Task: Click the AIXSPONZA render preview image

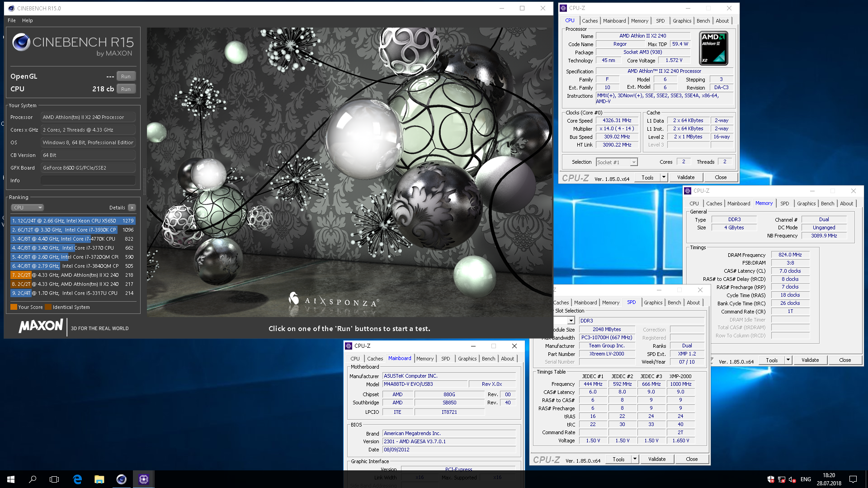Action: [x=349, y=172]
